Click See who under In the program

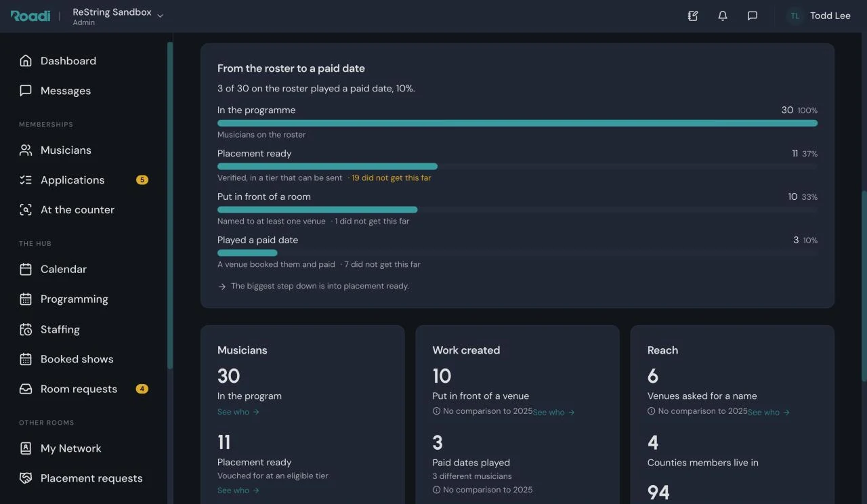point(238,412)
